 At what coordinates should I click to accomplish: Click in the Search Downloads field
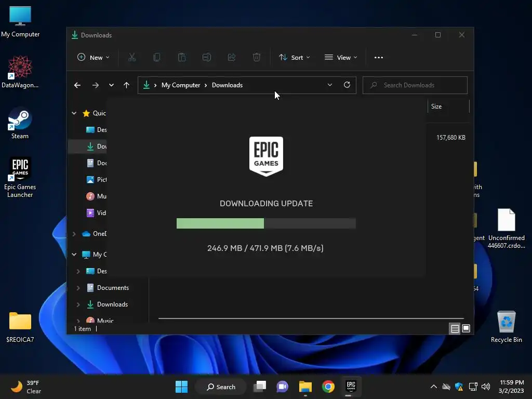[415, 85]
